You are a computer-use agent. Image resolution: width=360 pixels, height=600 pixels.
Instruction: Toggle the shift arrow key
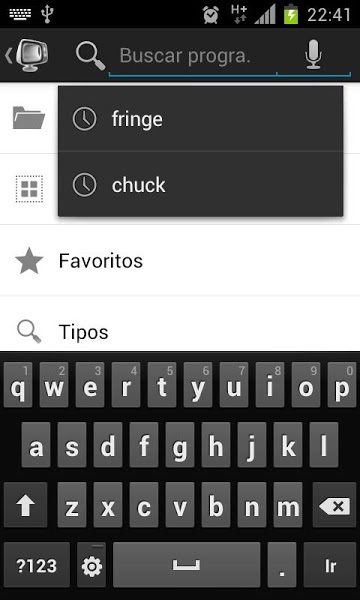click(25, 505)
